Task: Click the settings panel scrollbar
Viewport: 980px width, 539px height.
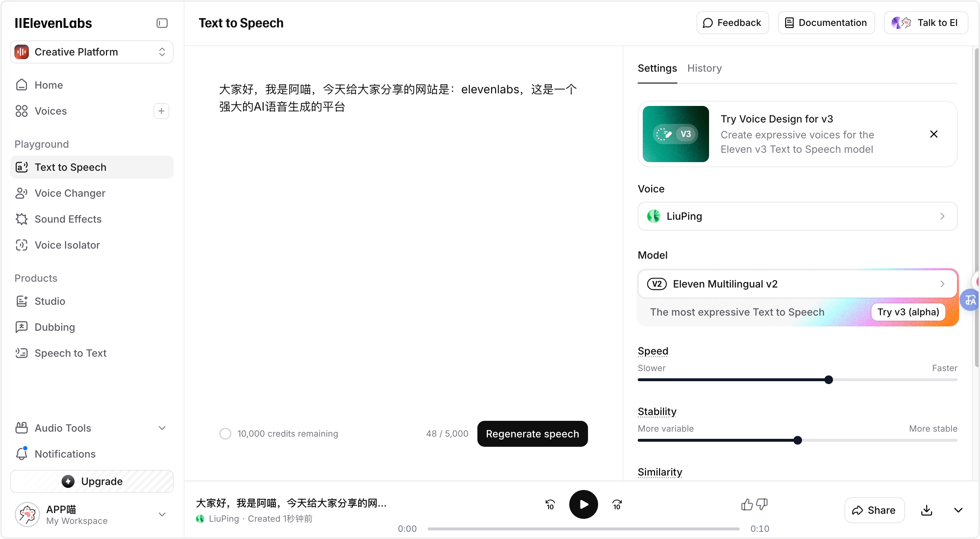Action: point(976,207)
